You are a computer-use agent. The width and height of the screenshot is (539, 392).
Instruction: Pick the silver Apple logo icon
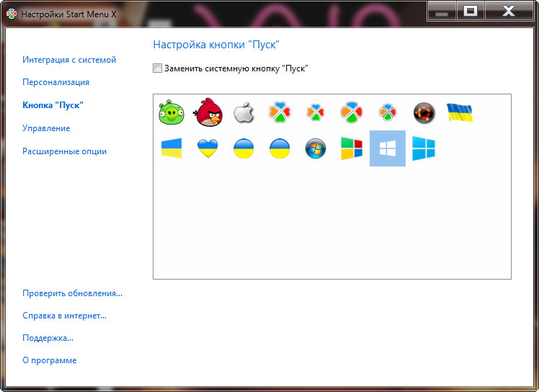click(x=244, y=112)
